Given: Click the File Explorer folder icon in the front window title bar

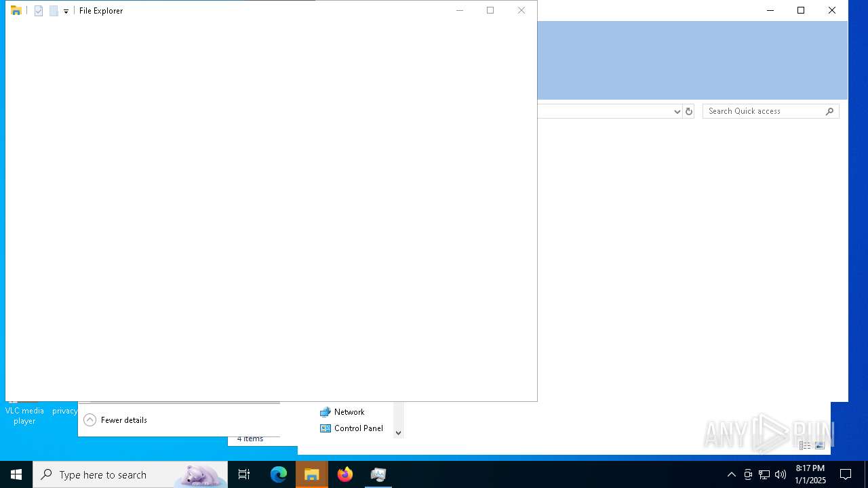Looking at the screenshot, I should pos(16,10).
